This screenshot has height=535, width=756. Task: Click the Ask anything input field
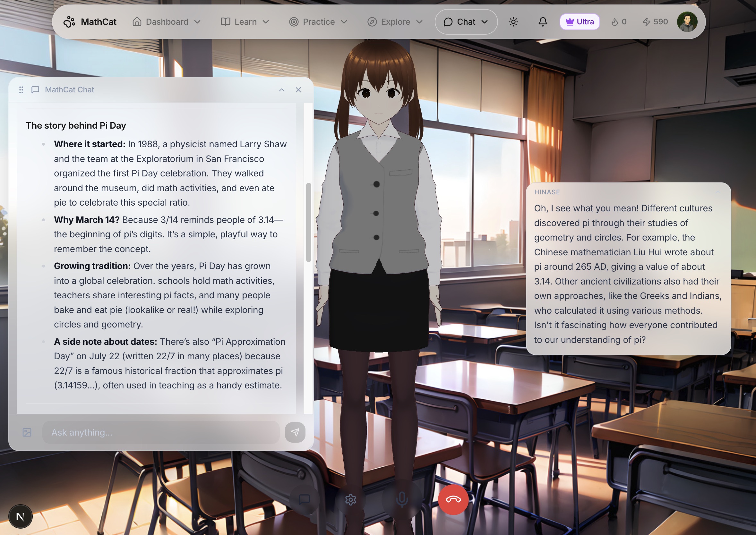click(x=161, y=432)
